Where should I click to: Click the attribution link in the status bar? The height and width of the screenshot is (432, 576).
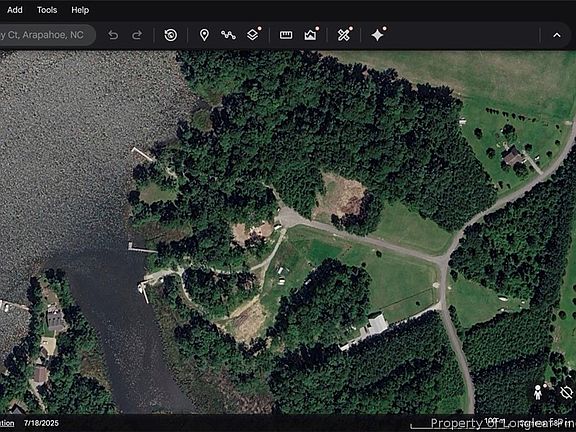click(x=7, y=423)
